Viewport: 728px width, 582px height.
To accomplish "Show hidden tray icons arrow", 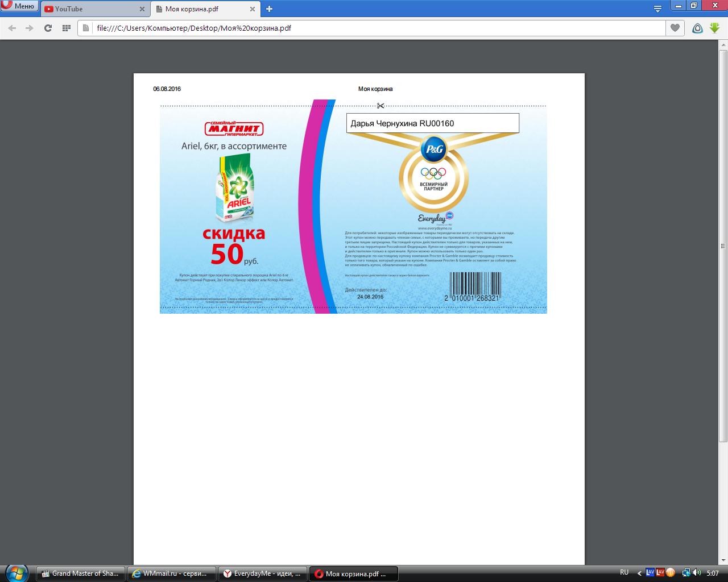I will coord(639,573).
